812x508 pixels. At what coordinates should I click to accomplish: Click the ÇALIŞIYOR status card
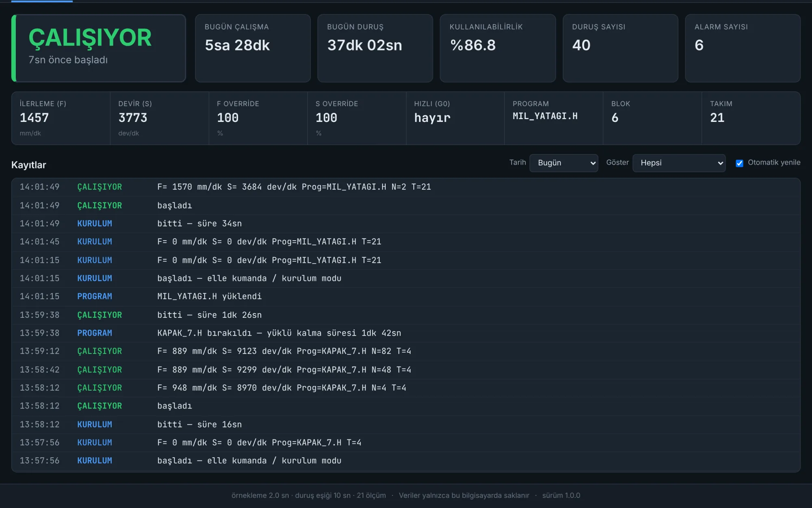[99, 48]
